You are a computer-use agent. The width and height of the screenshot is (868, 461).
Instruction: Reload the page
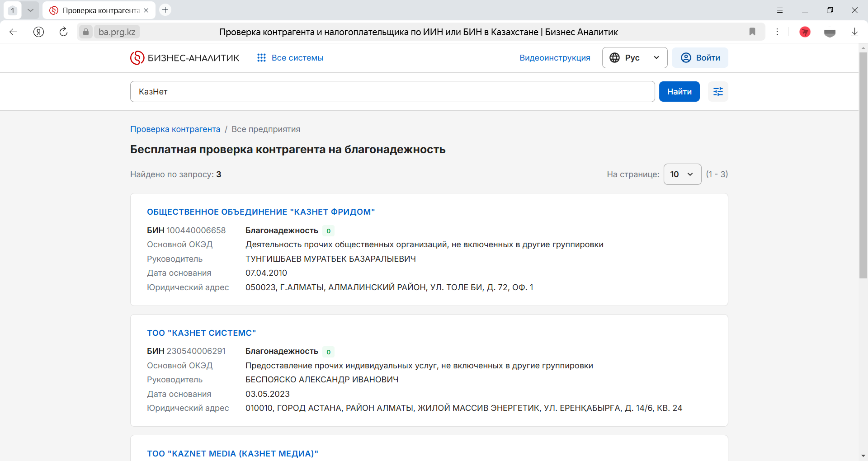63,32
